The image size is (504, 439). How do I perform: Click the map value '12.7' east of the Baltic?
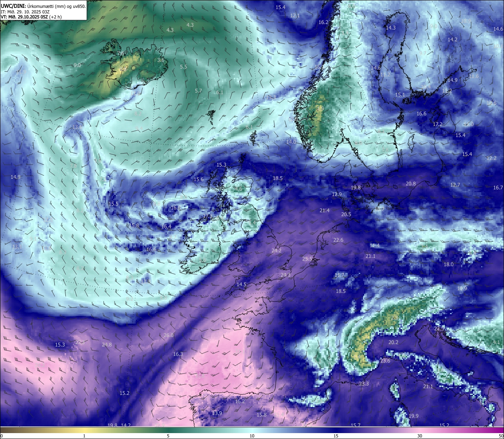[455, 185]
